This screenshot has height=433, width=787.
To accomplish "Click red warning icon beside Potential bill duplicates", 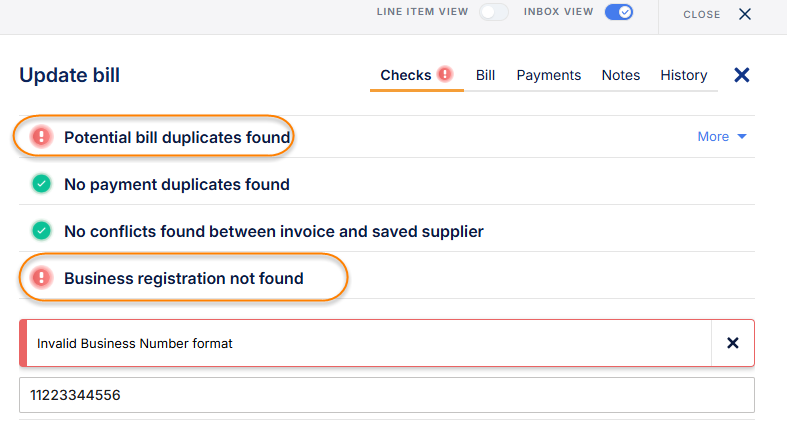I will tap(41, 137).
